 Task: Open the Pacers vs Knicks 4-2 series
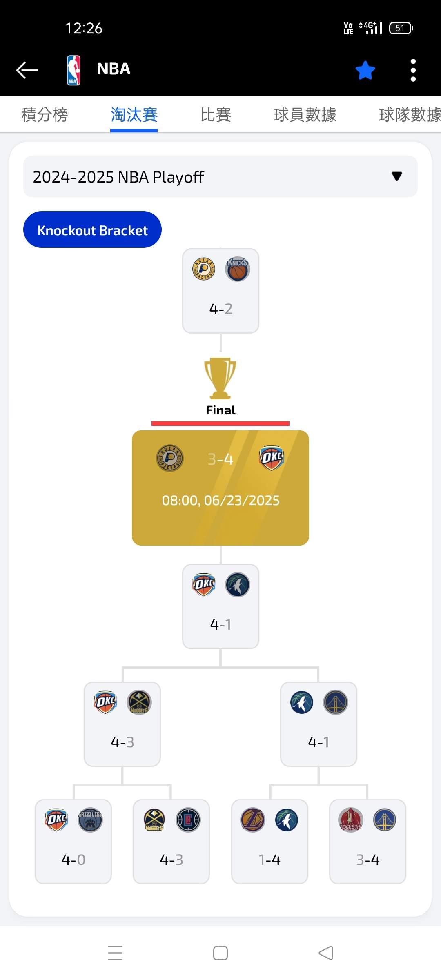[x=220, y=291]
